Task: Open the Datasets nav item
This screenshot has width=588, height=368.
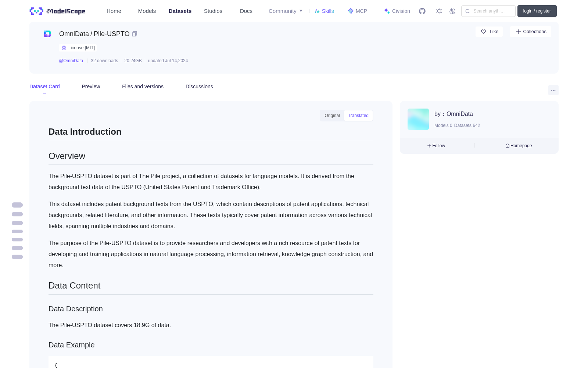Action: (180, 11)
